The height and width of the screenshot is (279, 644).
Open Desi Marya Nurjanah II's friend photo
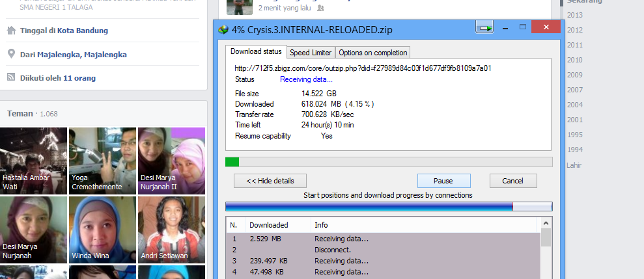coord(171,161)
